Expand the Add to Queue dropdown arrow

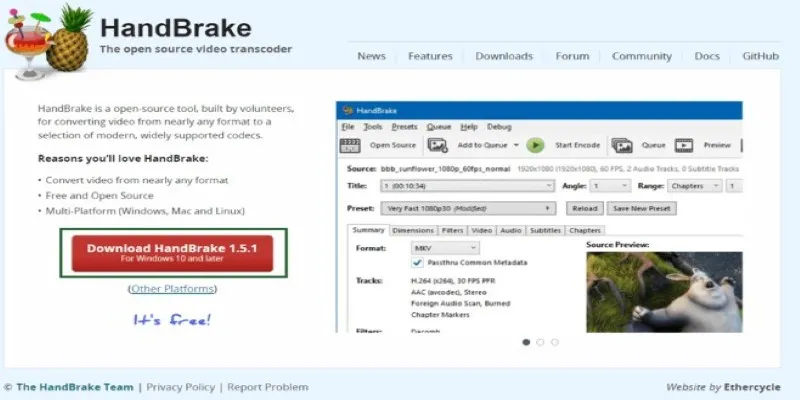click(516, 145)
